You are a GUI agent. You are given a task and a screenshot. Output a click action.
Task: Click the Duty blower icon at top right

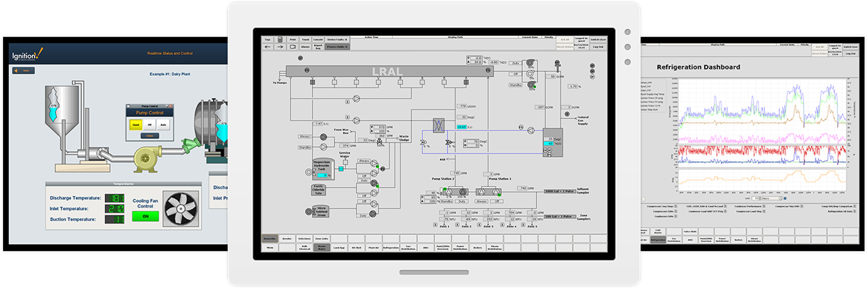530,63
